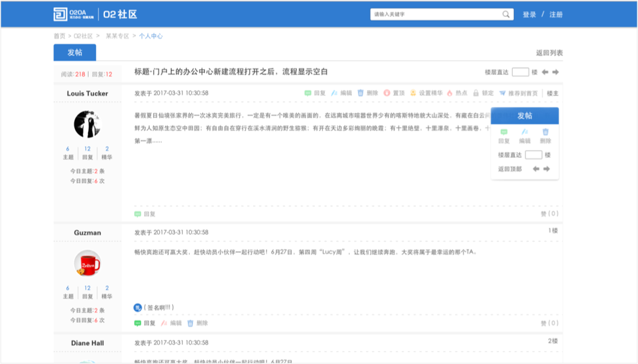Open 个人中心 in breadcrumb
Viewport: 638px width, 364px height.
point(151,37)
